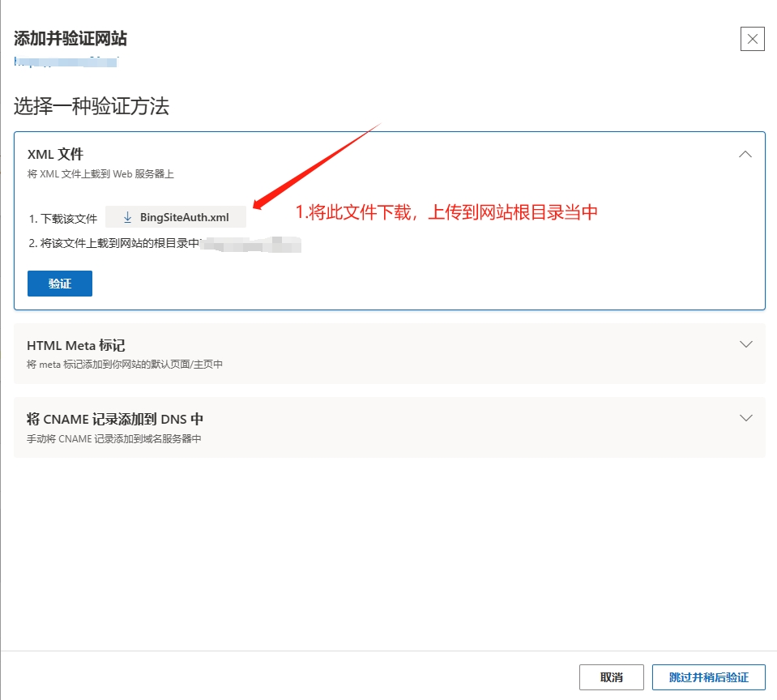
Task: Select 将 CNAME 记录添加到 DNS 中 heading
Action: coord(115,419)
